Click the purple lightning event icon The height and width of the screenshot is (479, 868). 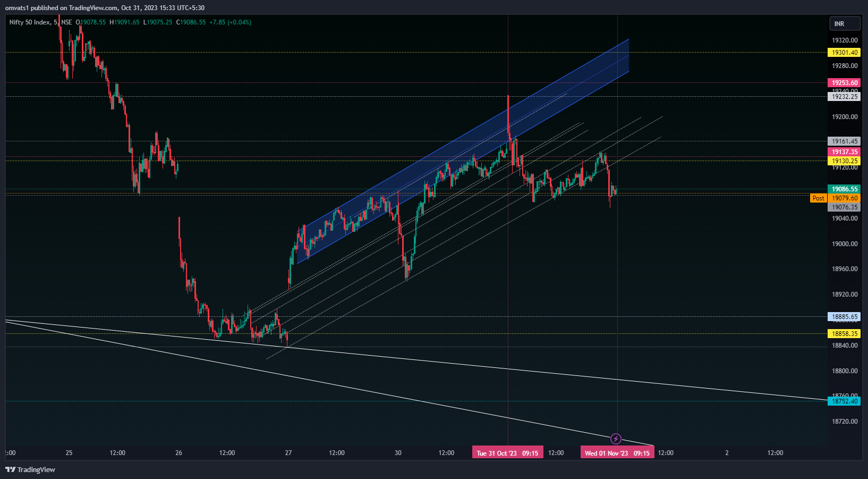(616, 439)
